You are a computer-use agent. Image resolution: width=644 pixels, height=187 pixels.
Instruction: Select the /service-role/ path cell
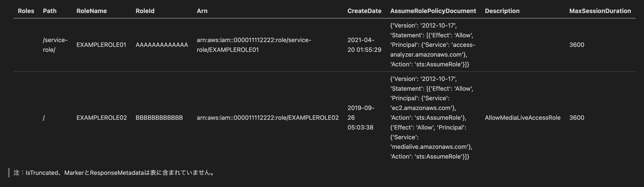(x=55, y=45)
